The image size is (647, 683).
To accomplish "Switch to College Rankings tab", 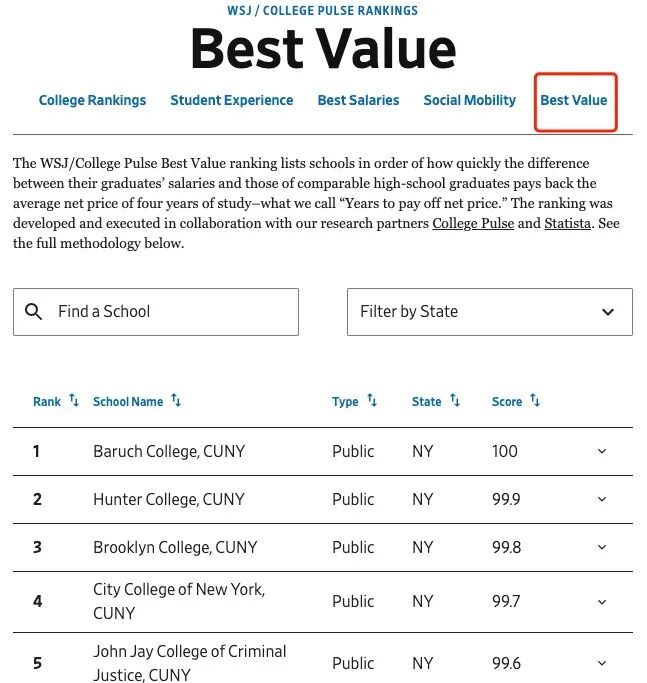I will coord(92,100).
